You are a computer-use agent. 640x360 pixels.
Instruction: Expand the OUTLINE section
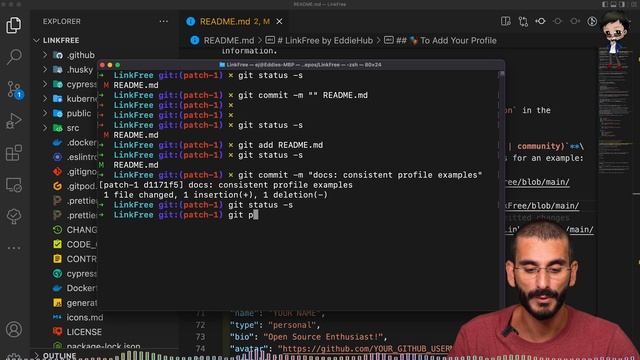click(59, 356)
